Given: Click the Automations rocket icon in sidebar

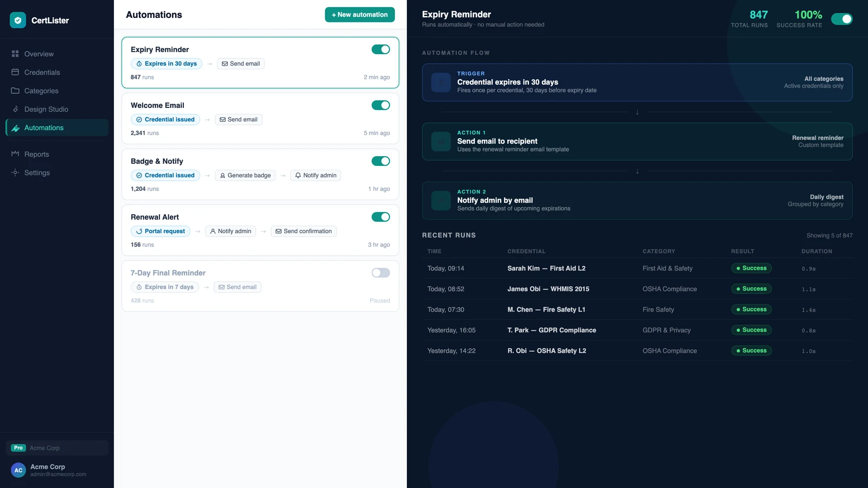Looking at the screenshot, I should click(15, 128).
